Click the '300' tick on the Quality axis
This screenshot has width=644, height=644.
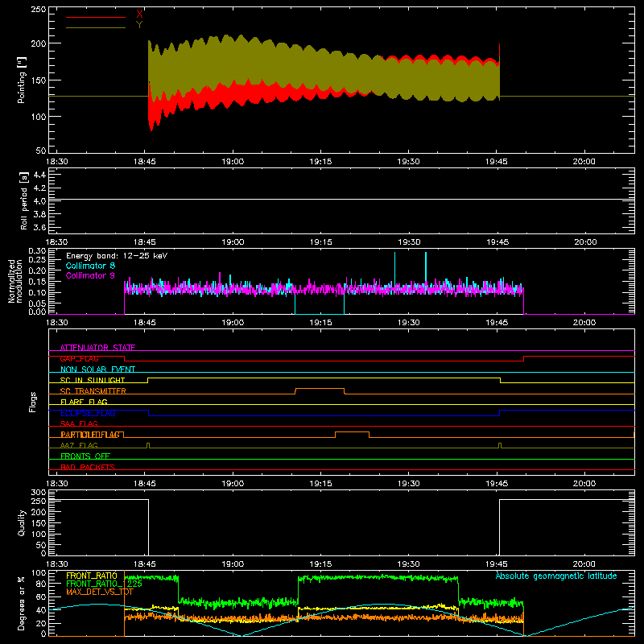tap(39, 493)
